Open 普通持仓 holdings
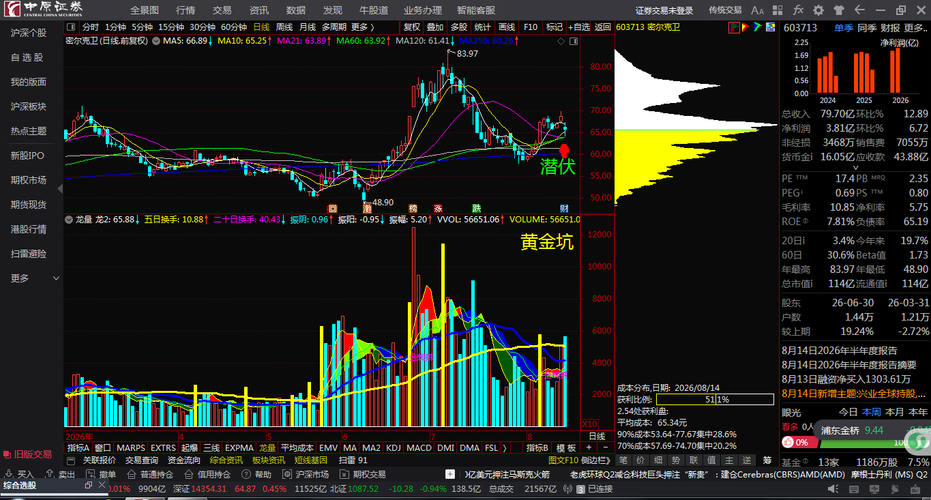 [151, 474]
